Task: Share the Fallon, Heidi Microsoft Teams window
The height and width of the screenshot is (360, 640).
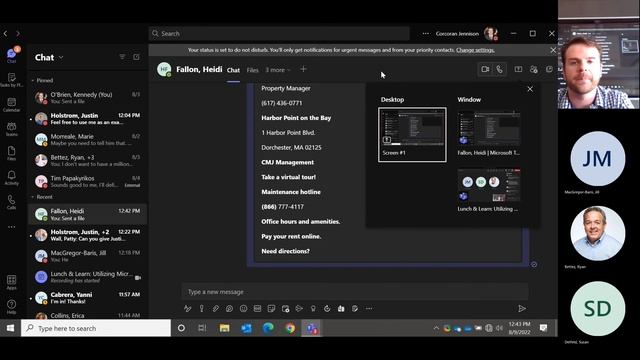Action: coord(489,133)
